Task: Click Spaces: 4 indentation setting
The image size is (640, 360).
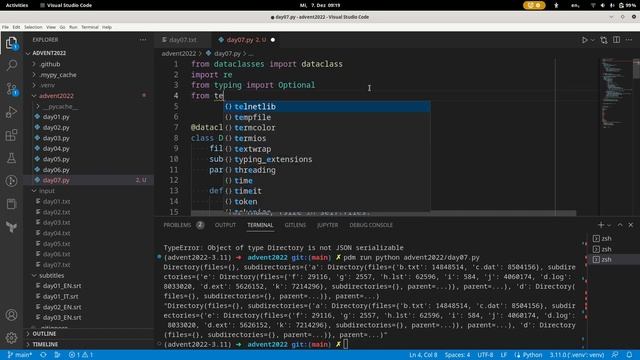Action: pos(457,355)
